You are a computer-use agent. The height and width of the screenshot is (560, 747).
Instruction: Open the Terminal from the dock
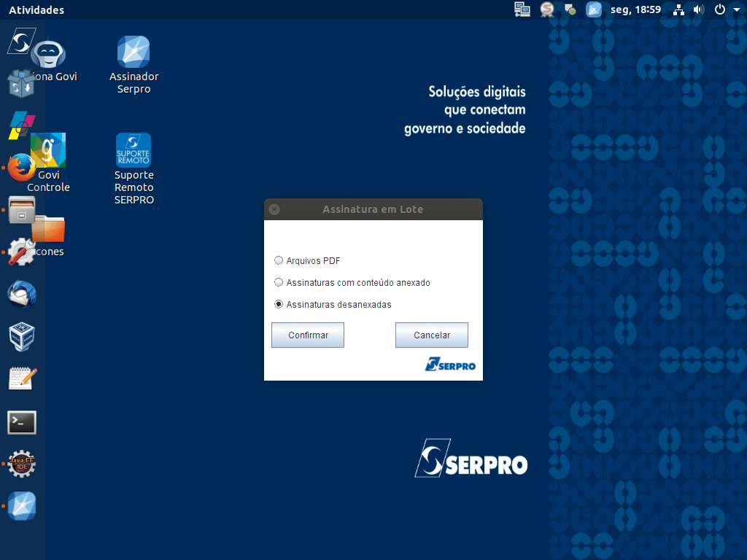click(21, 421)
